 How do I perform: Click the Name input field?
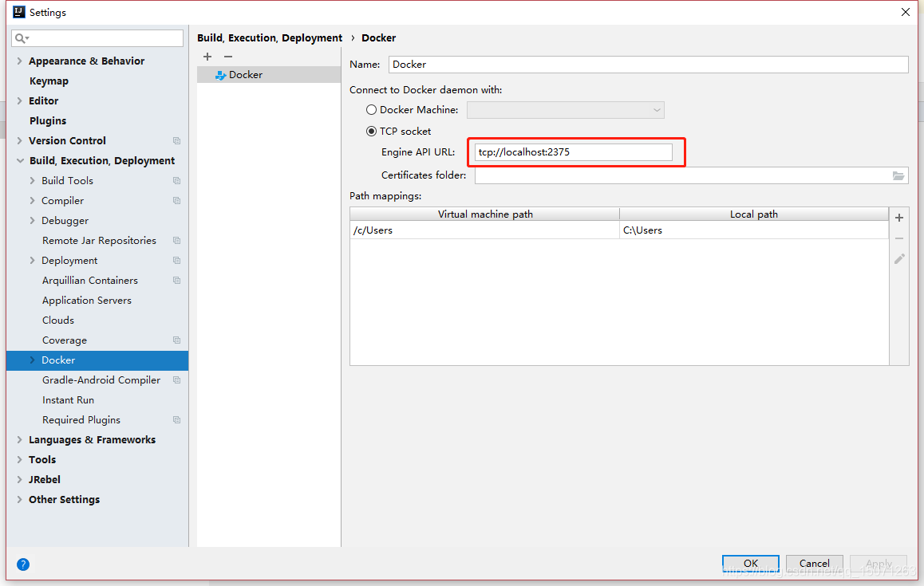(648, 65)
